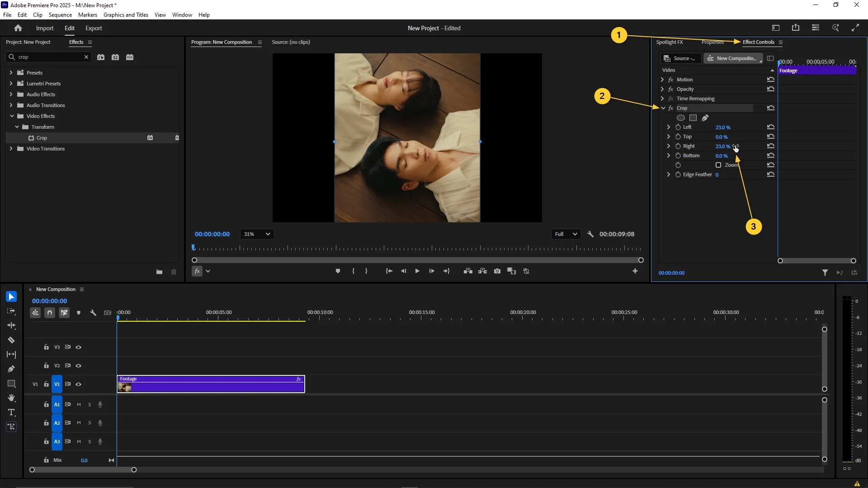Switch to Project: New Project tab
This screenshot has height=488, width=868.
pyautogui.click(x=28, y=42)
